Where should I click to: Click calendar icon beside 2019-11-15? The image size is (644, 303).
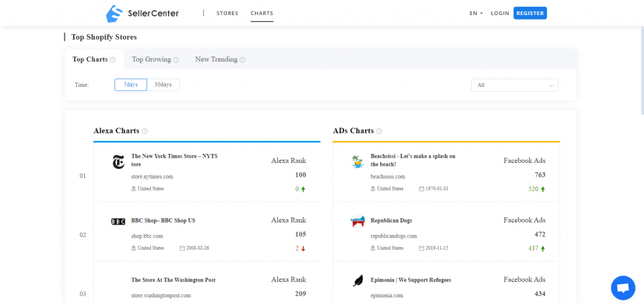point(421,248)
